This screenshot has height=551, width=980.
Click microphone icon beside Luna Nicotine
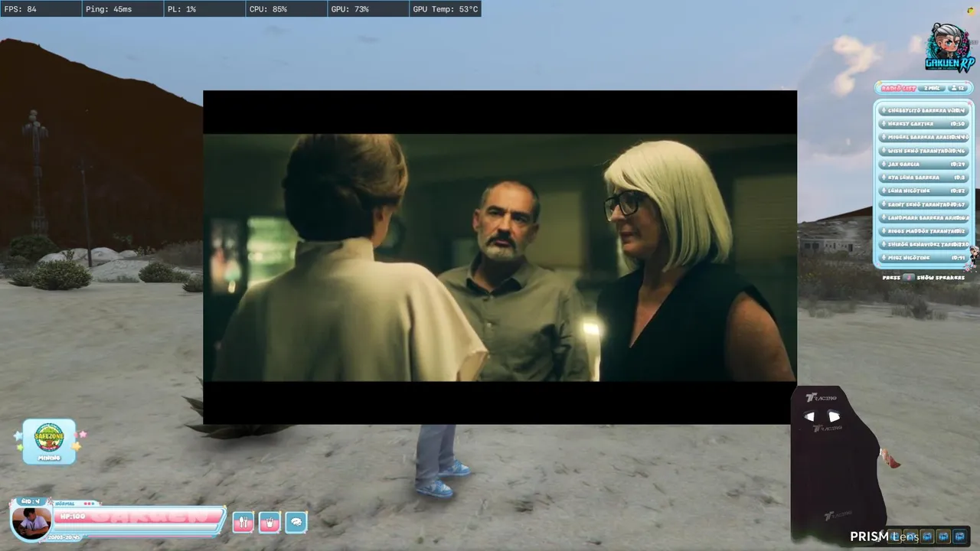(884, 191)
